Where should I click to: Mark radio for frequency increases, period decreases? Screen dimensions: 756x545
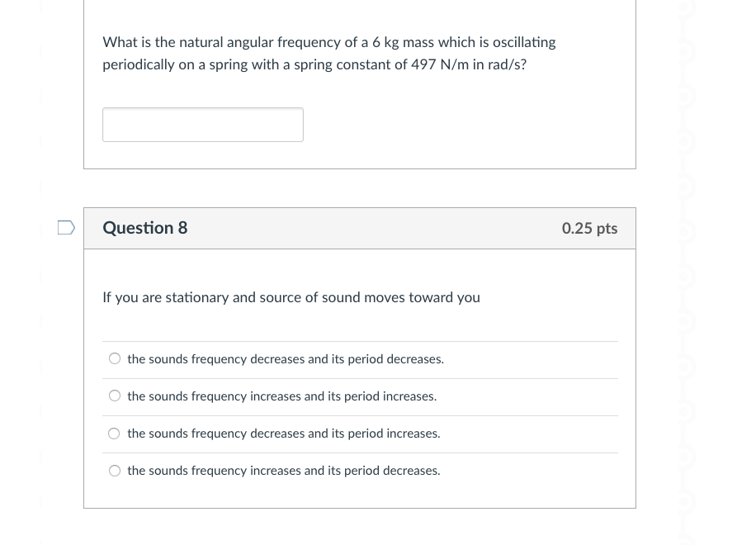pos(115,471)
